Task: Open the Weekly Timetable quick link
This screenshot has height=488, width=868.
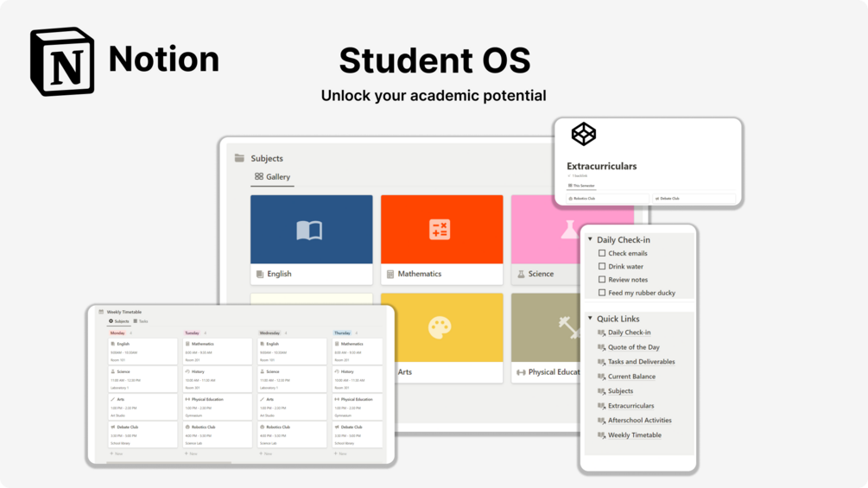Action: coord(635,435)
